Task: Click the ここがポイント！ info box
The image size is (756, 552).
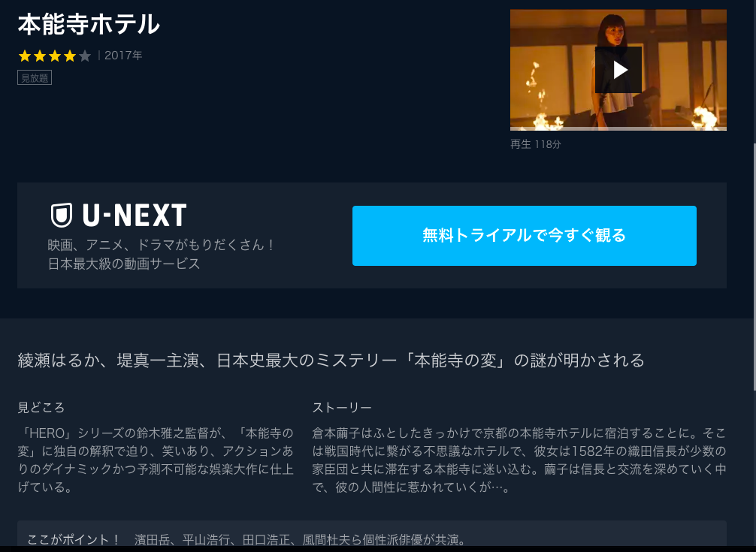Action: tap(372, 536)
